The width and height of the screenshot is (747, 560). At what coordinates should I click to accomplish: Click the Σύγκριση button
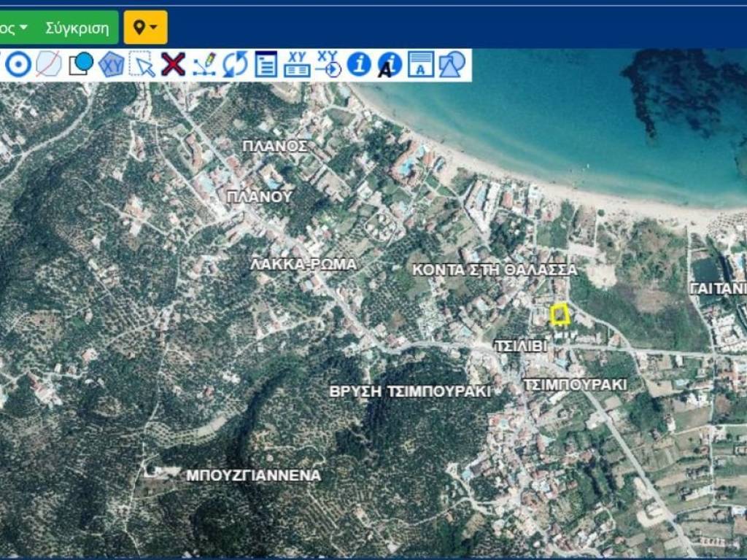[x=77, y=28]
